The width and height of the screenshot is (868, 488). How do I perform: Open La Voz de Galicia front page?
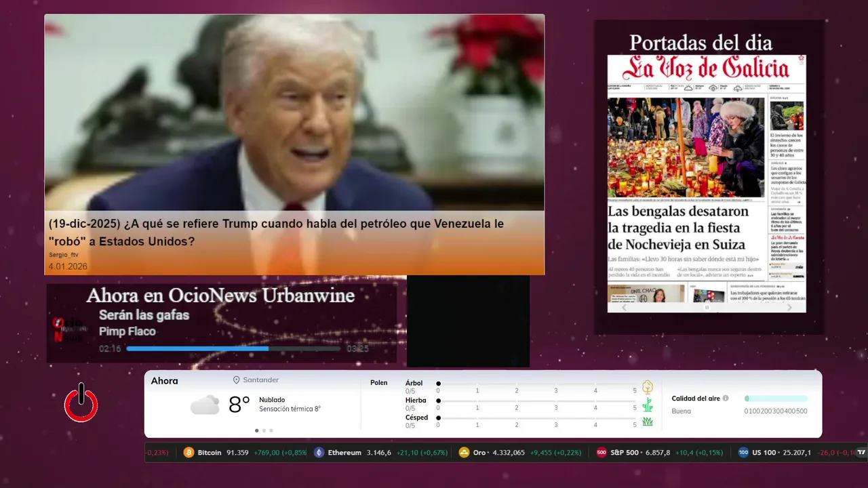tap(707, 183)
